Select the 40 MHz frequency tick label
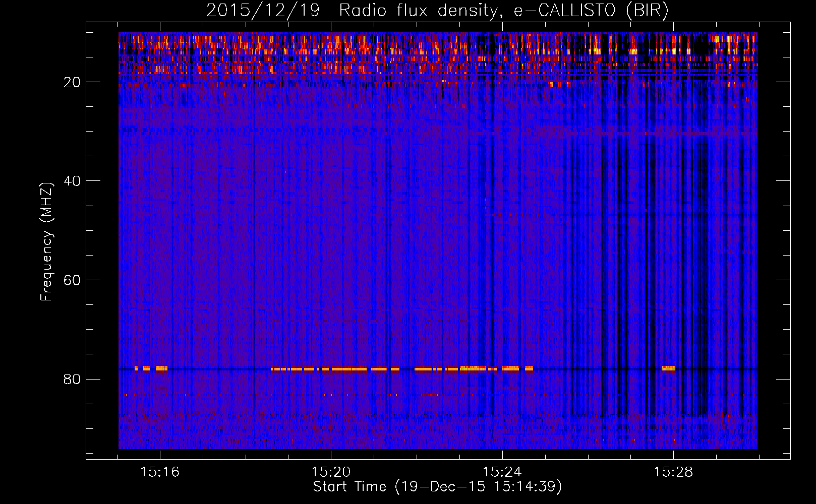 point(72,181)
